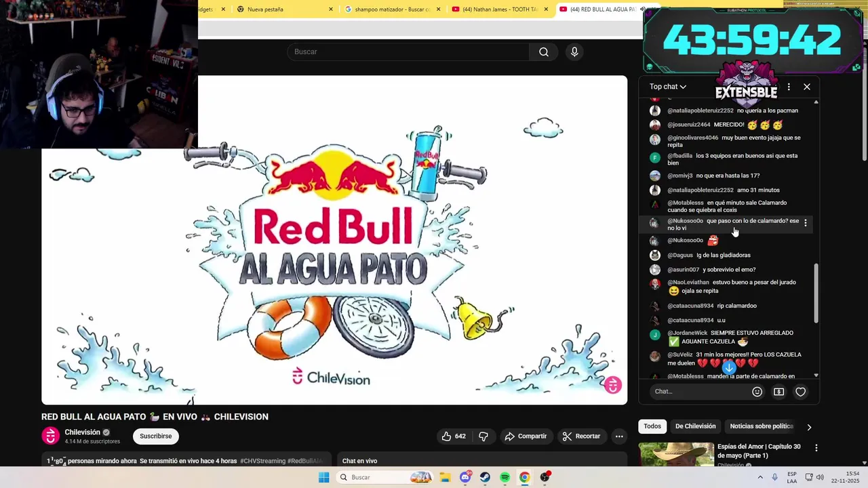
Task: Open Discord from the taskbar
Action: (x=465, y=477)
